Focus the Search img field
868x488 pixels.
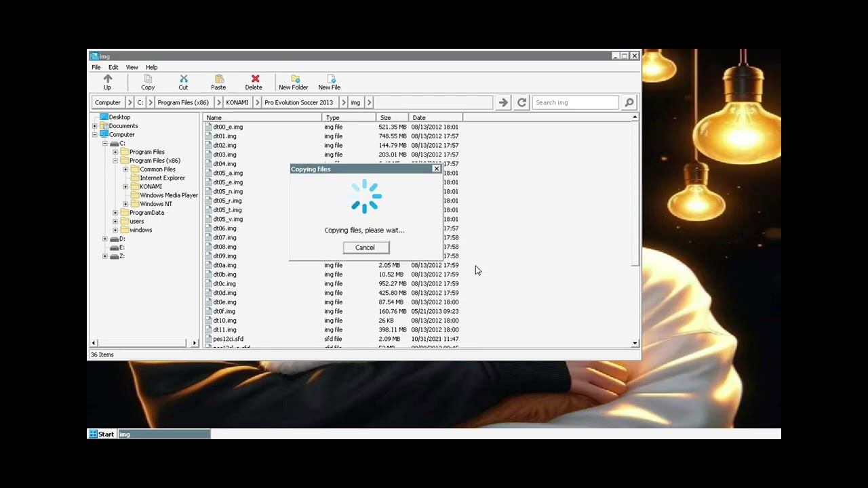click(575, 102)
